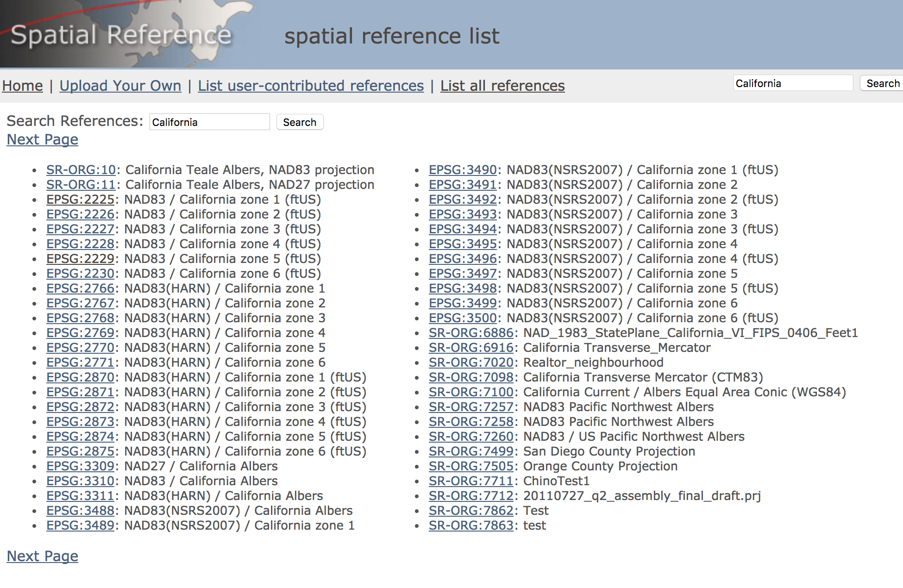Open SR-ORG:7020 Realtor_neighbourhood

point(471,363)
